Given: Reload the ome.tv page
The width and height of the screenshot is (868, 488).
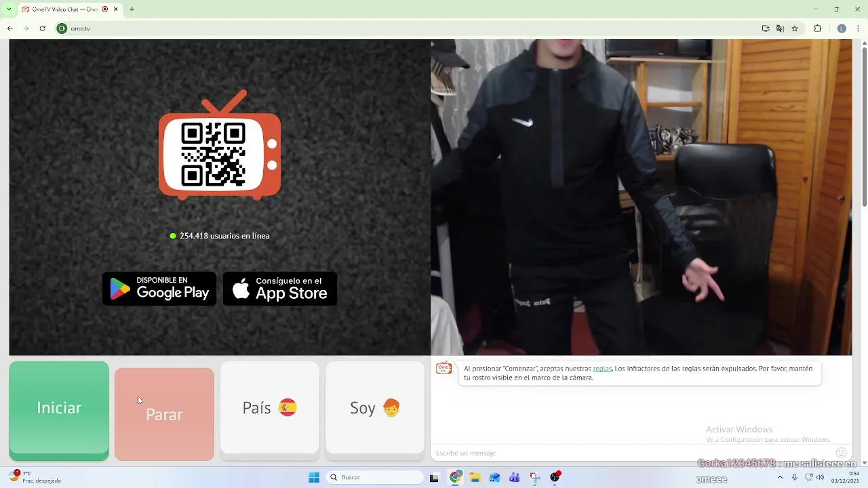Looking at the screenshot, I should 42,28.
